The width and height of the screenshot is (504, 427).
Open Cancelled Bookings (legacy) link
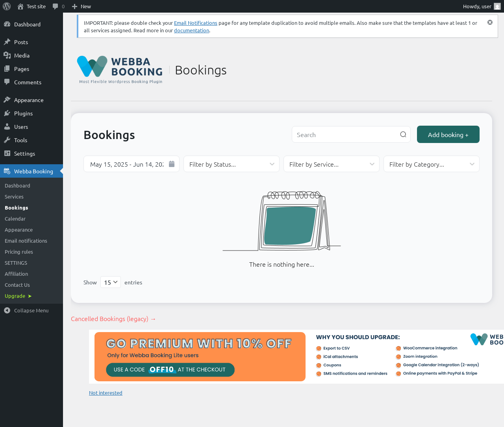click(113, 319)
